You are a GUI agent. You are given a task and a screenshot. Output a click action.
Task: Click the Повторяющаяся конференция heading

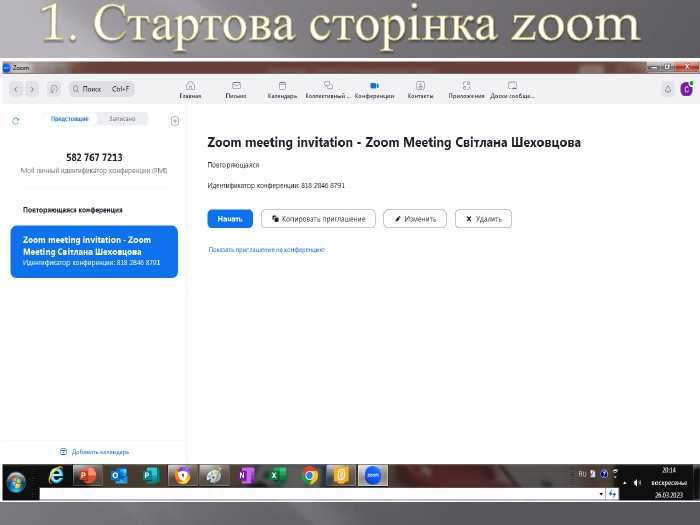click(73, 210)
